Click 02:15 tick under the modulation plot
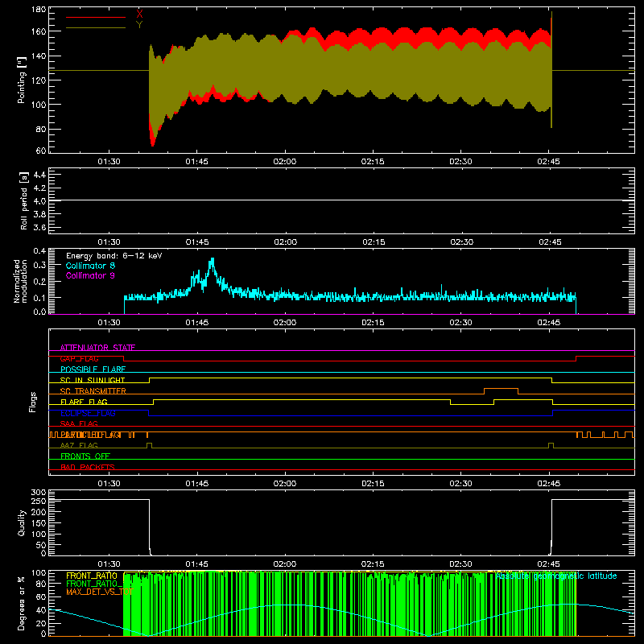This screenshot has height=644, width=644. [x=373, y=323]
